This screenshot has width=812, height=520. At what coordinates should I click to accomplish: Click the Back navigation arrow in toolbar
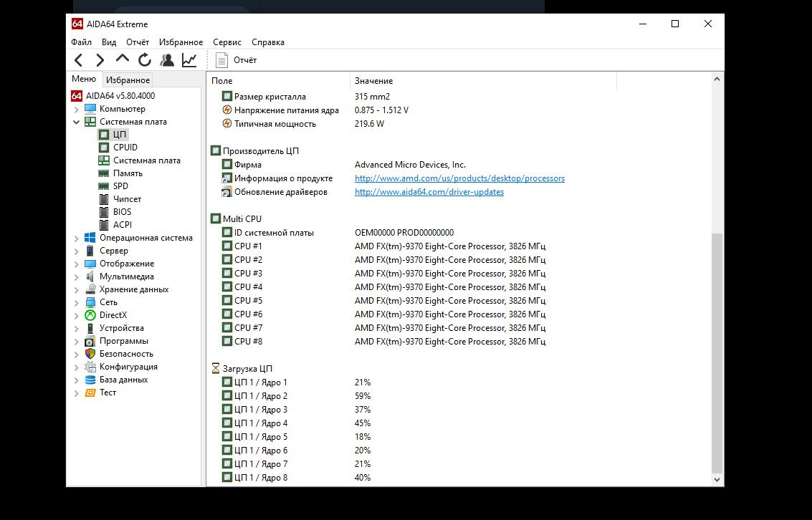(x=79, y=60)
